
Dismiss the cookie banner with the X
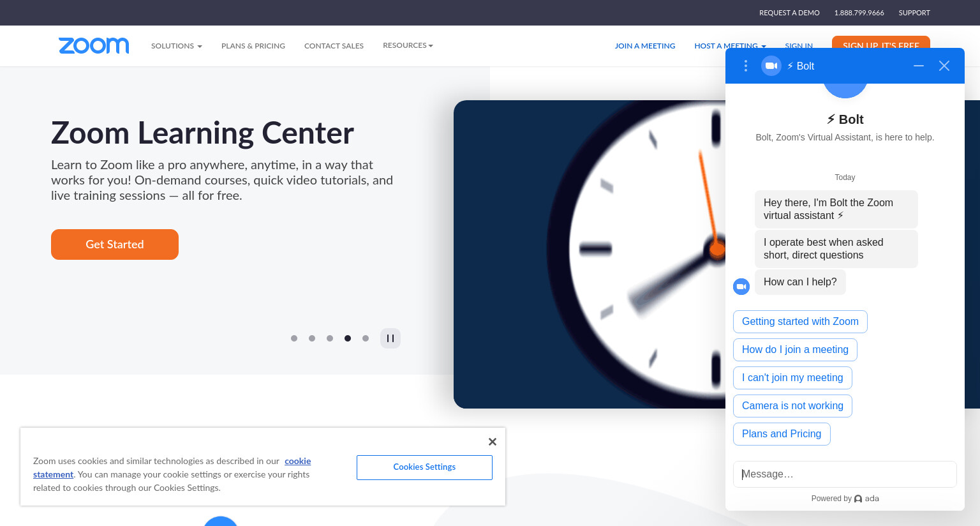click(493, 442)
